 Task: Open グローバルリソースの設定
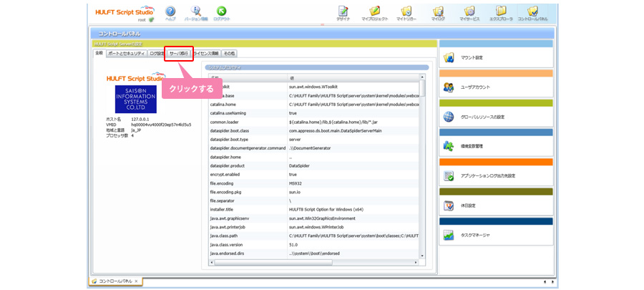[496, 117]
